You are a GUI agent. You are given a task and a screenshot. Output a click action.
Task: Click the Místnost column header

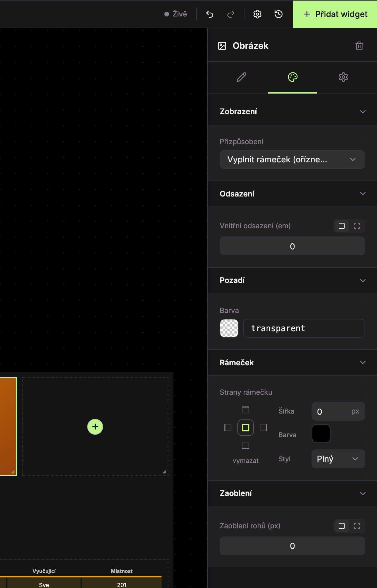pyautogui.click(x=122, y=571)
